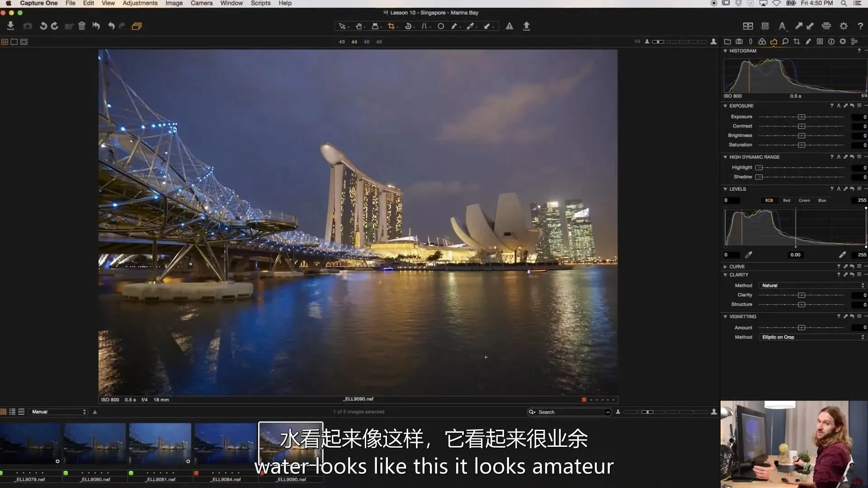Click the Print icon in toolbar
The image size is (868, 488).
tap(826, 26)
